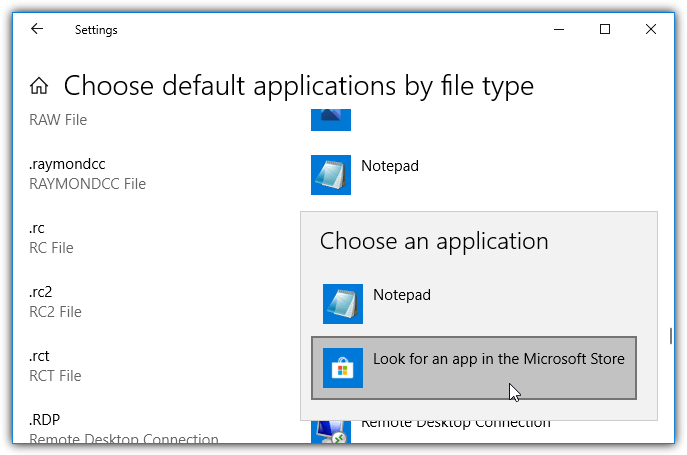Click the RC File description
687x455 pixels.
point(51,248)
